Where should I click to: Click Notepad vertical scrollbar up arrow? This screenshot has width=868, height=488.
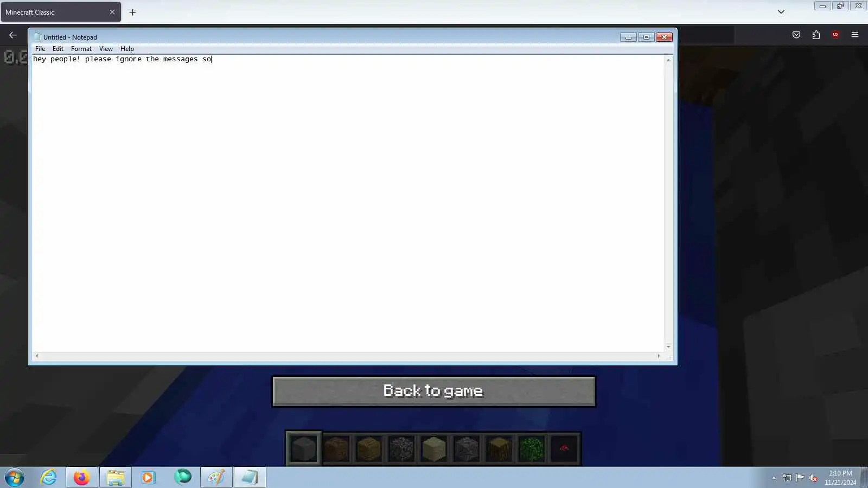coord(668,60)
